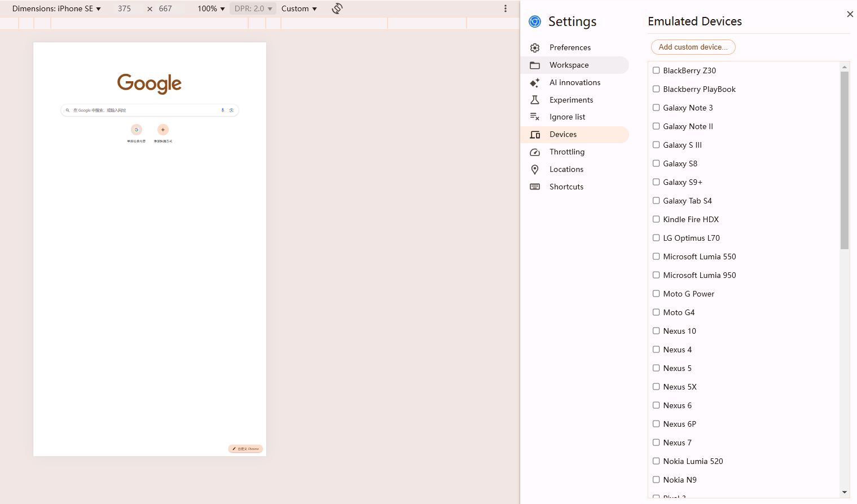The image size is (857, 504).
Task: Click the Galaxy S III label
Action: click(x=683, y=145)
